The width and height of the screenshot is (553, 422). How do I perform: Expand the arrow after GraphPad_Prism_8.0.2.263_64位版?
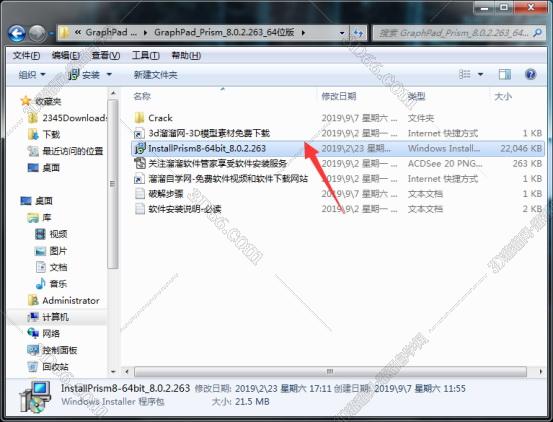303,33
